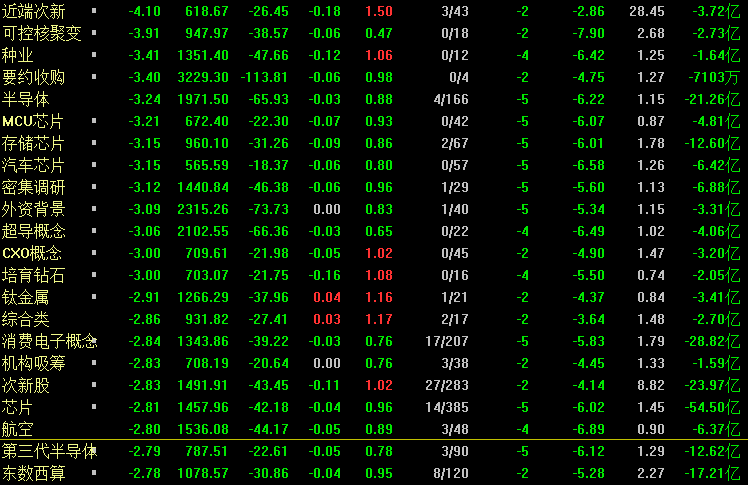Click the square marker next to 可控核聚变

[x=94, y=32]
